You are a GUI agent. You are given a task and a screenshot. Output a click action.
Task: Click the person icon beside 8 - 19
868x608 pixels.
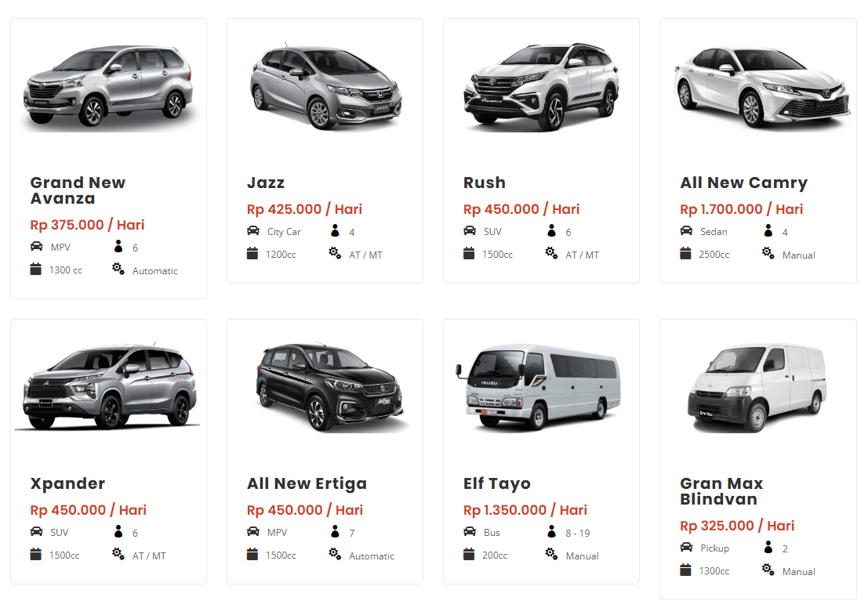point(551,532)
